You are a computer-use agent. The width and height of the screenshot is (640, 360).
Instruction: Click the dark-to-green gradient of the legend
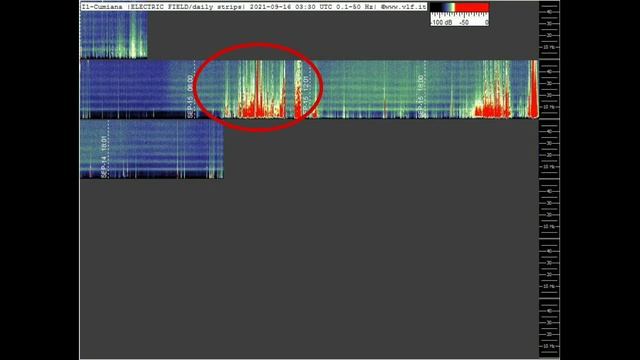443,7
